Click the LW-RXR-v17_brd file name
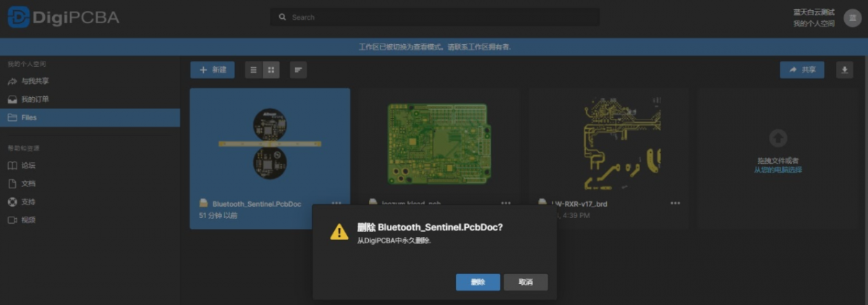 579,204
